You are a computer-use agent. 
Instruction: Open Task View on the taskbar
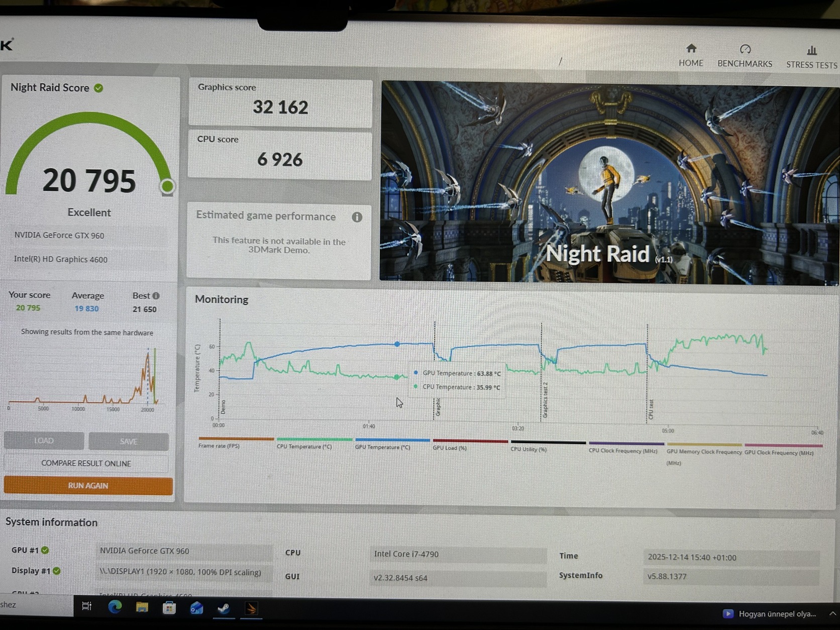(x=86, y=606)
